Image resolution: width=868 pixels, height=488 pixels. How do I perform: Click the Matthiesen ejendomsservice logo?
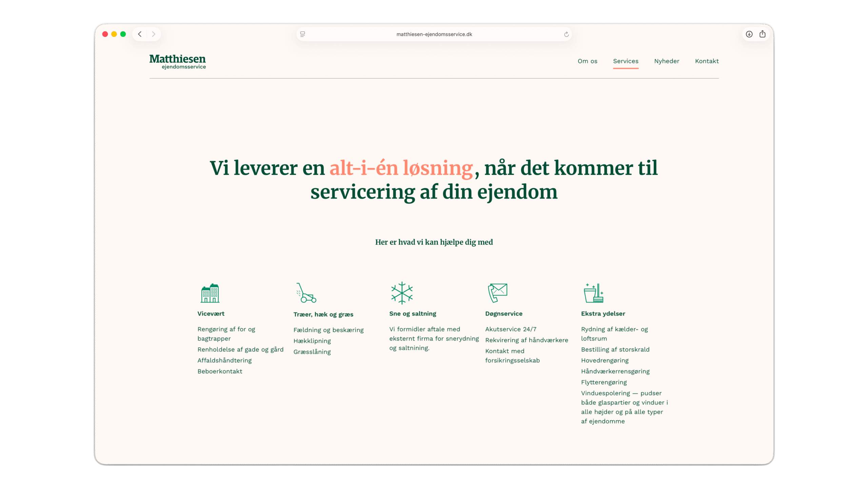tap(178, 62)
